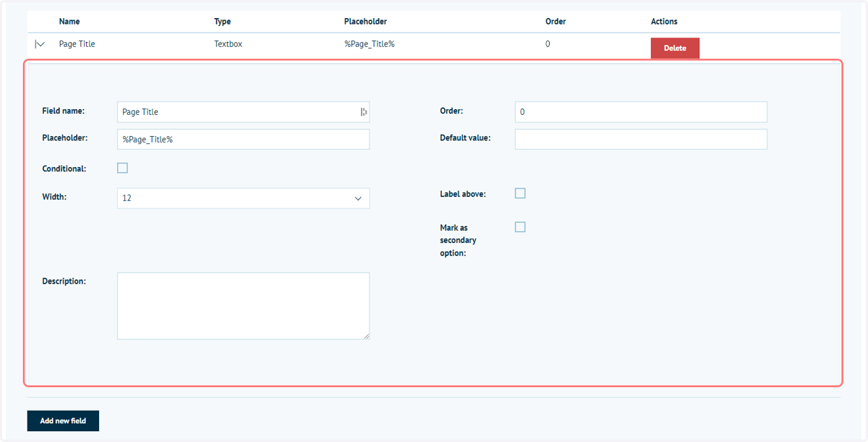
Task: Select the Page Title row name cell
Action: click(x=77, y=44)
